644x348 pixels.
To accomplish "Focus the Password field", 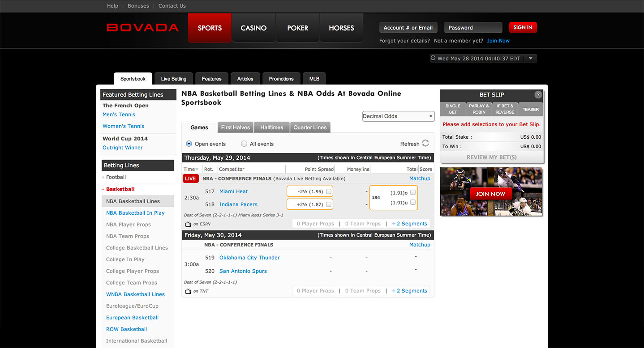I will pyautogui.click(x=473, y=28).
